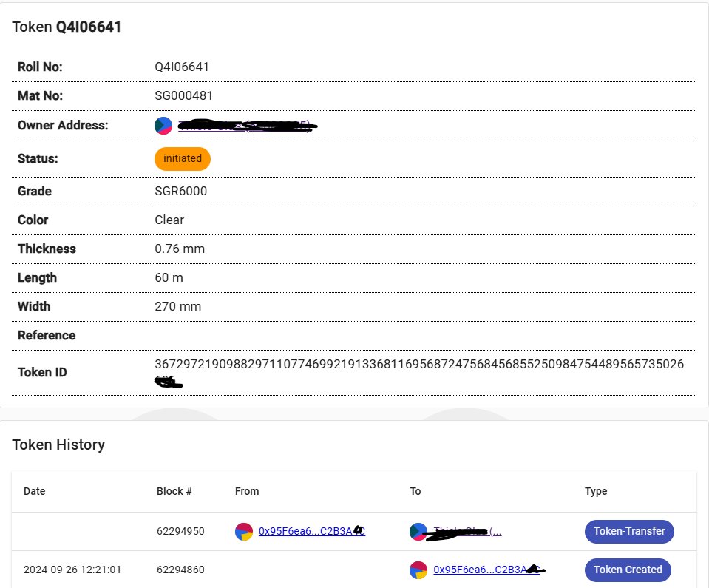This screenshot has width=709, height=588.
Task: Click the Length label
Action: pyautogui.click(x=37, y=278)
